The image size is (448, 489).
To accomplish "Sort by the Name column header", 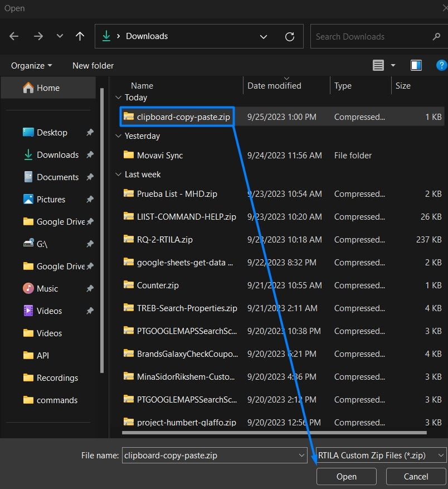I will coord(142,86).
